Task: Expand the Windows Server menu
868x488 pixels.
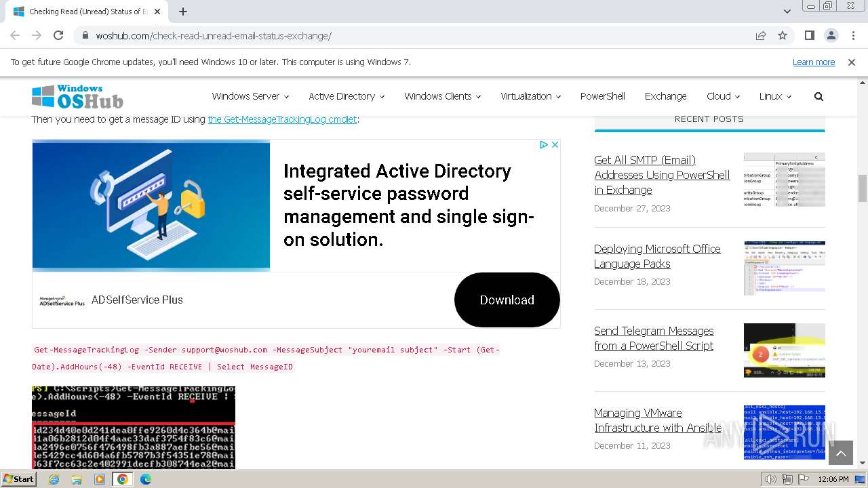Action: tap(250, 96)
